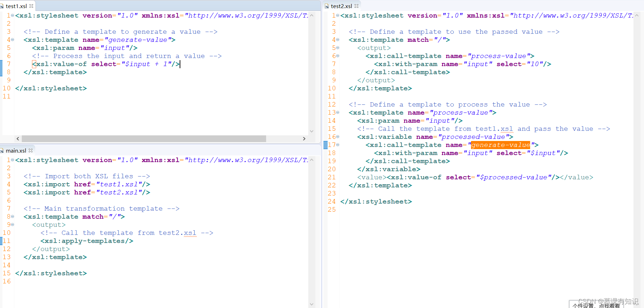Click xsl:param name="input" line in test1.xsl
644x308 pixels.
pos(85,48)
